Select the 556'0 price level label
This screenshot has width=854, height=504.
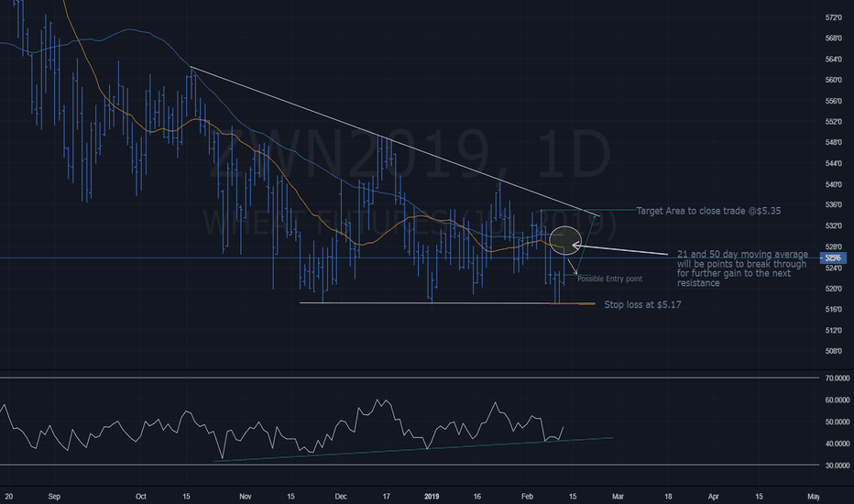(833, 101)
